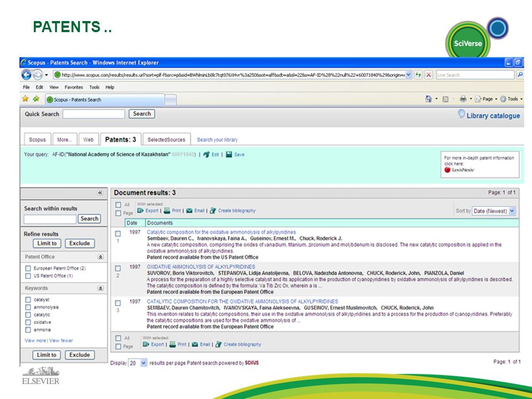Click the Live Search magnifier icon
This screenshot has height=399, width=532.
[520, 75]
